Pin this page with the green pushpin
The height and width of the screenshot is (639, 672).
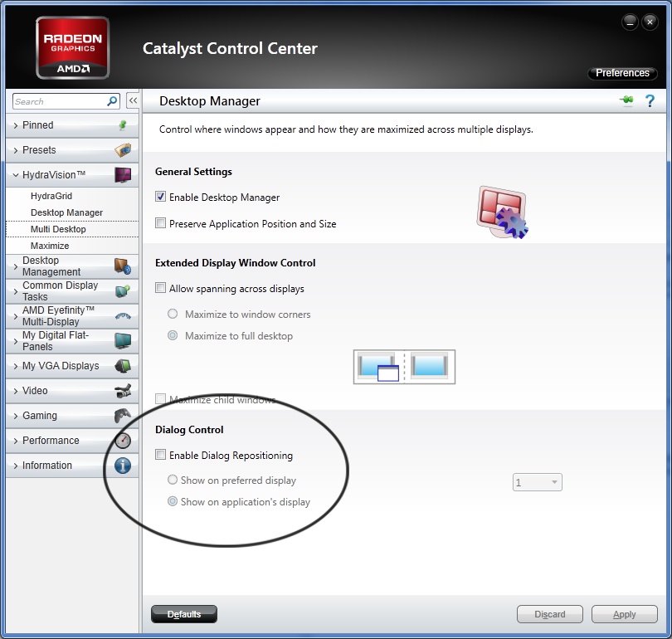pos(626,100)
